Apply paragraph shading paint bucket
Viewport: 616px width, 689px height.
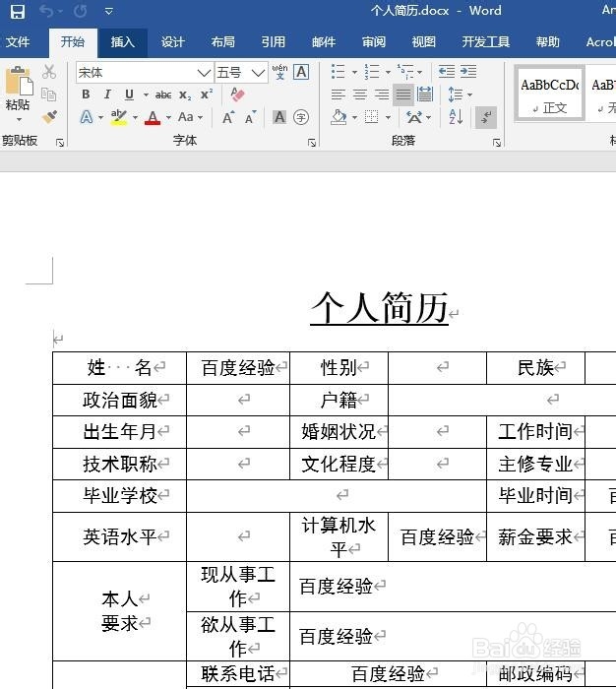[339, 117]
